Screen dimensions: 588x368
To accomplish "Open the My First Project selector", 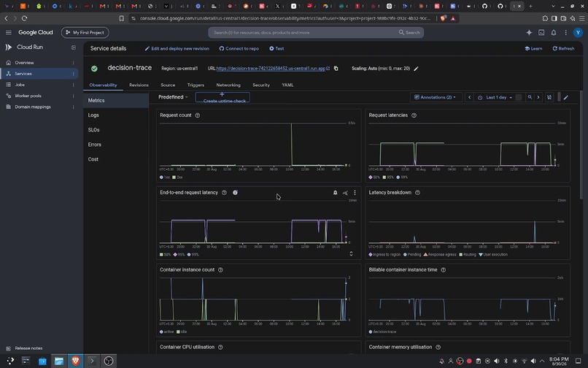I will coord(85,33).
